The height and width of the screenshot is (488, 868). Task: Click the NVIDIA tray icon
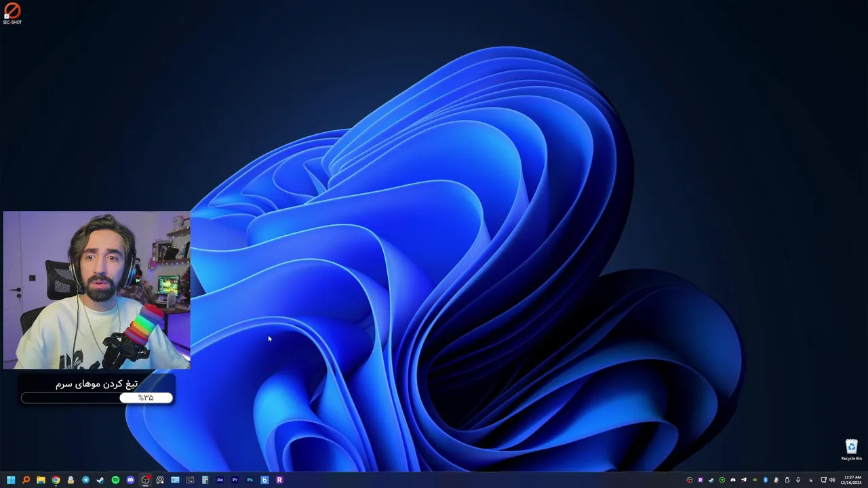coord(755,480)
